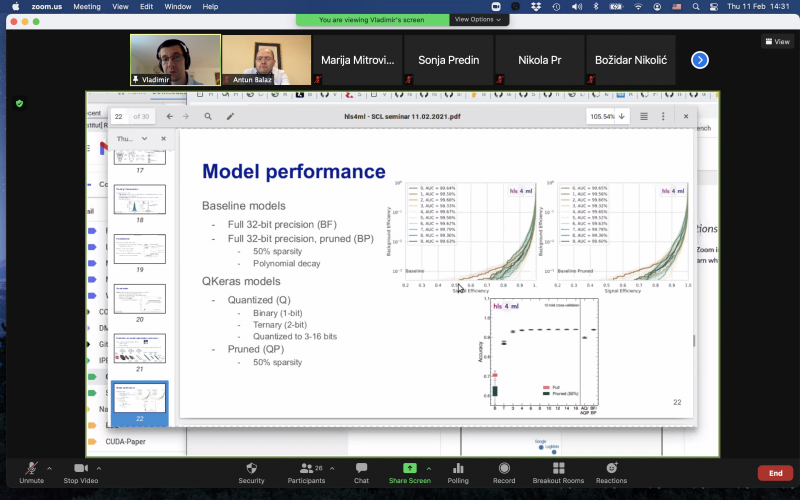Expand arrow next to Participants
This screenshot has height=500, width=800.
point(332,468)
